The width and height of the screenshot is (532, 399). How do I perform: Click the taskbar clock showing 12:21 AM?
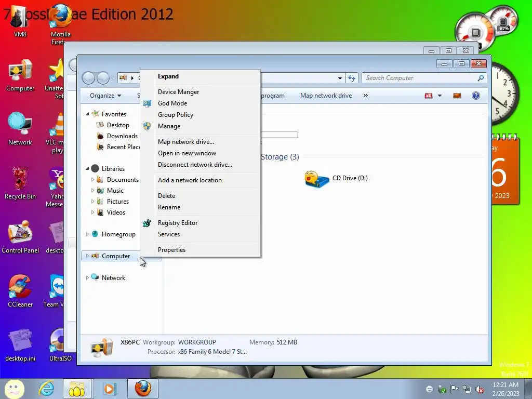[506, 389]
